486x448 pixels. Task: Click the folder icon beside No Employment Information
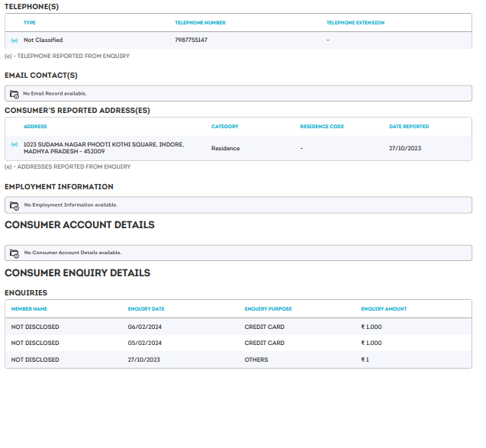14,205
